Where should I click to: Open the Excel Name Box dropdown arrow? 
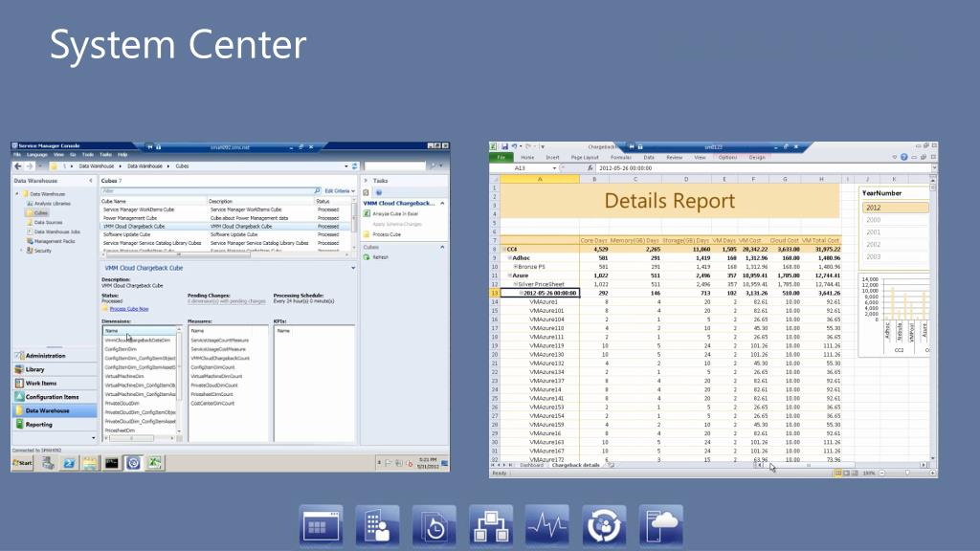click(x=554, y=168)
